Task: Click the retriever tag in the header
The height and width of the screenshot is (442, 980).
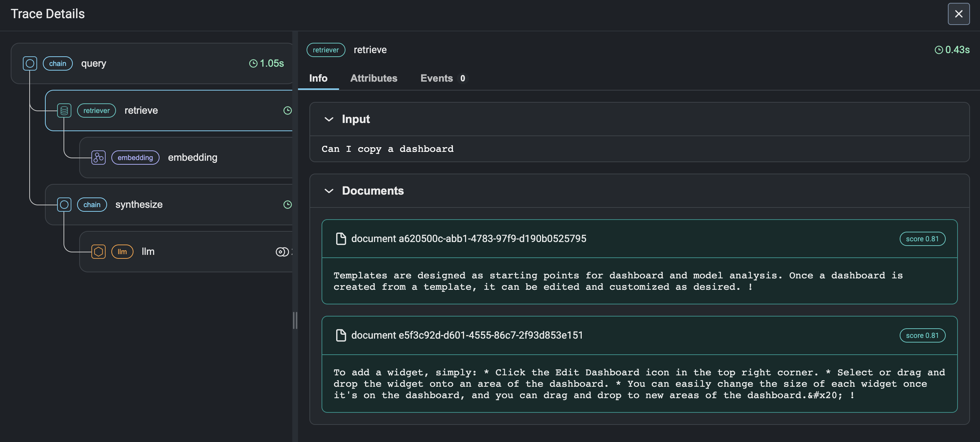Action: (x=325, y=50)
